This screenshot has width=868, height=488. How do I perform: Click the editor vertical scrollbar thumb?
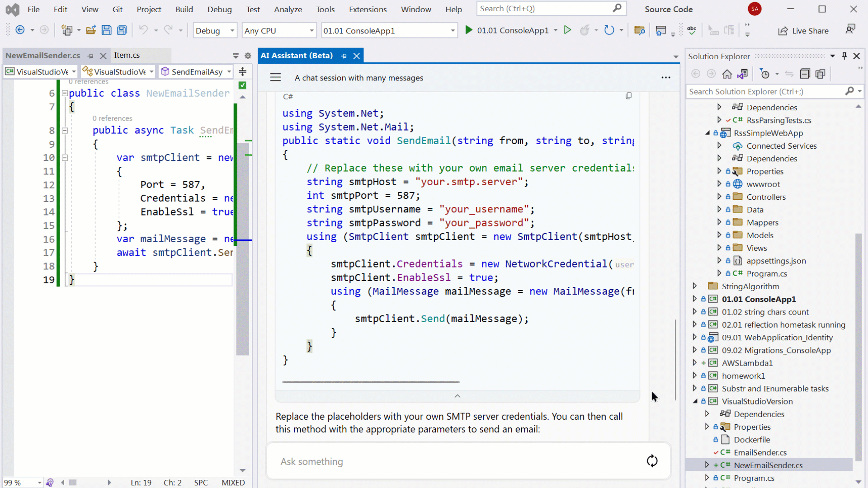[243, 249]
